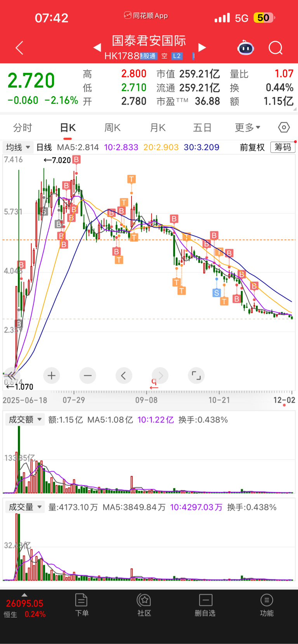
Task: Tap stock name 国泰君安国际
Action: pos(149,41)
